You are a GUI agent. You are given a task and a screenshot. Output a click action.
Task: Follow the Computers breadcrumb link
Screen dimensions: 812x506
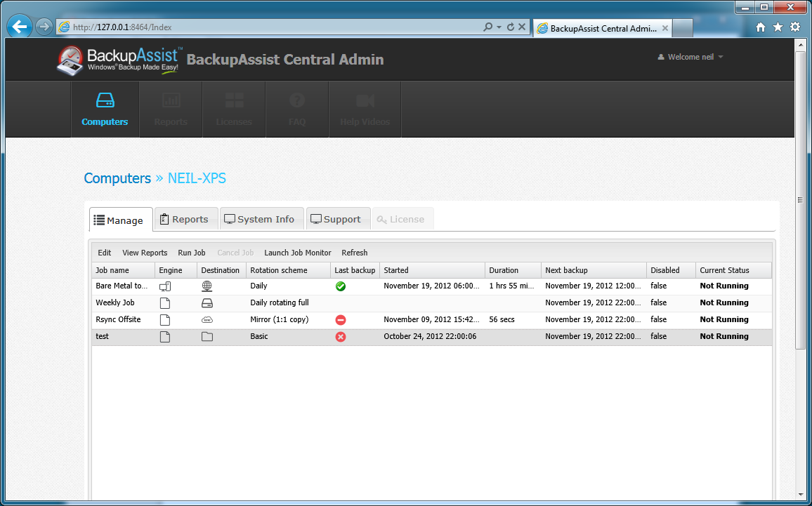coord(117,178)
